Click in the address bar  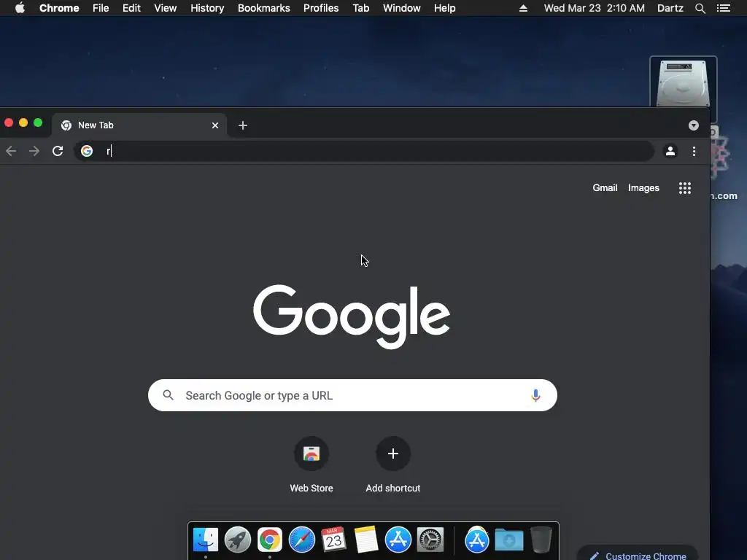[365, 151]
